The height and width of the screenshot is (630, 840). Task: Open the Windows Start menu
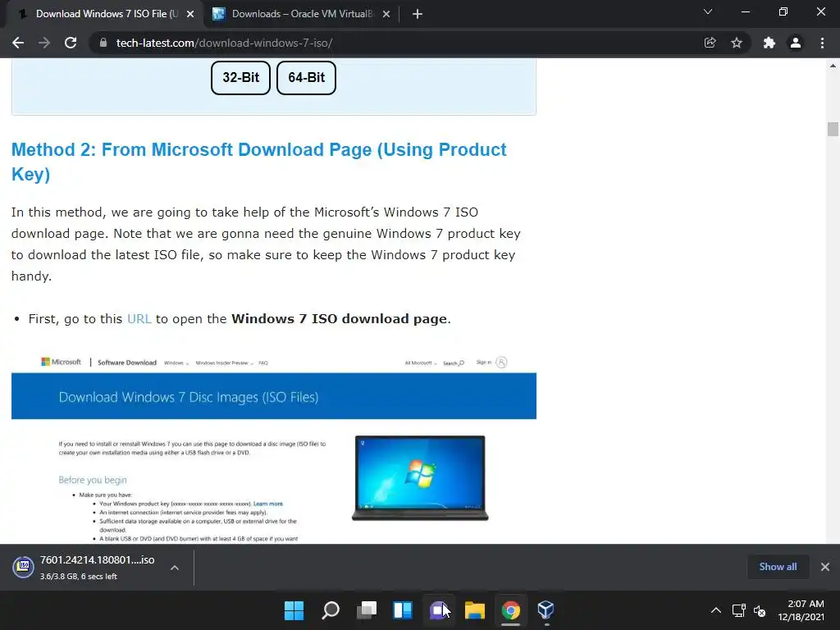(294, 610)
